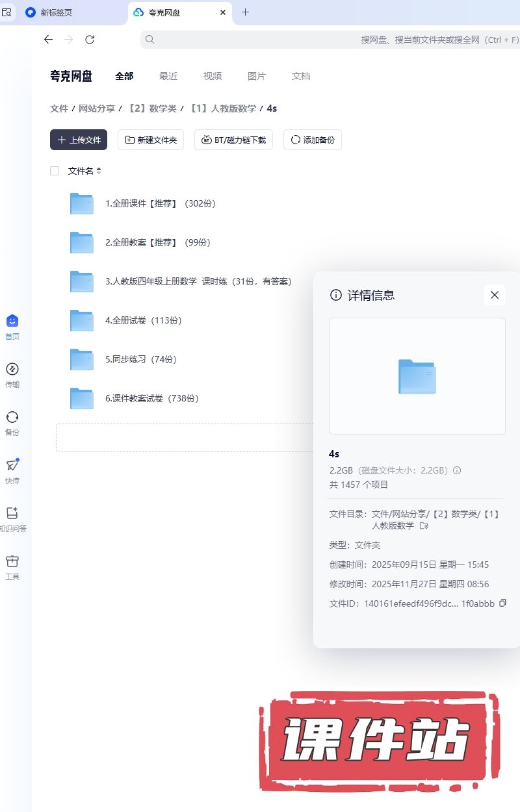Viewport: 520px width, 812px height.
Task: Reload the page with the refresh icon
Action: (x=90, y=40)
